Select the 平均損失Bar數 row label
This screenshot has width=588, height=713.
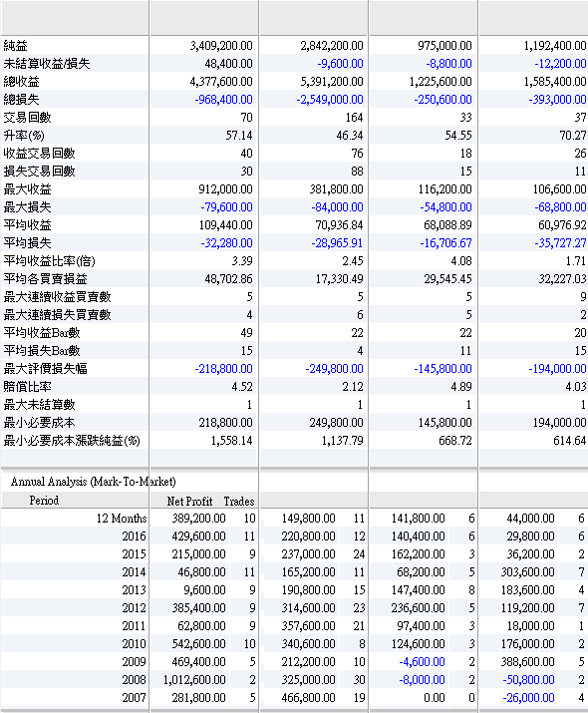pos(42,351)
